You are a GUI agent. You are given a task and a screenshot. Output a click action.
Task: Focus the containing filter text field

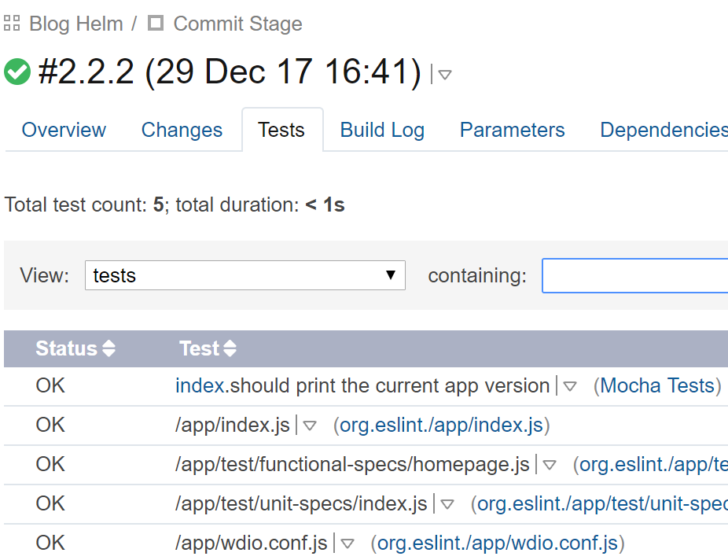point(635,276)
